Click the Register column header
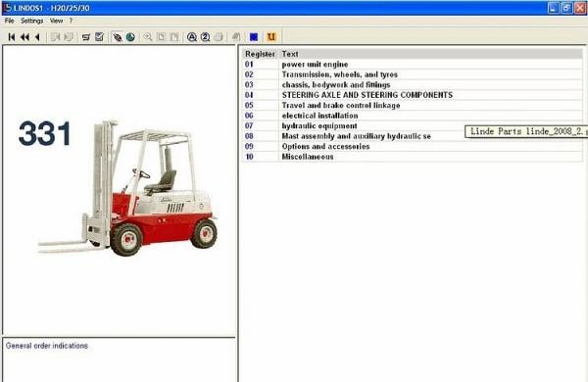 [x=260, y=54]
